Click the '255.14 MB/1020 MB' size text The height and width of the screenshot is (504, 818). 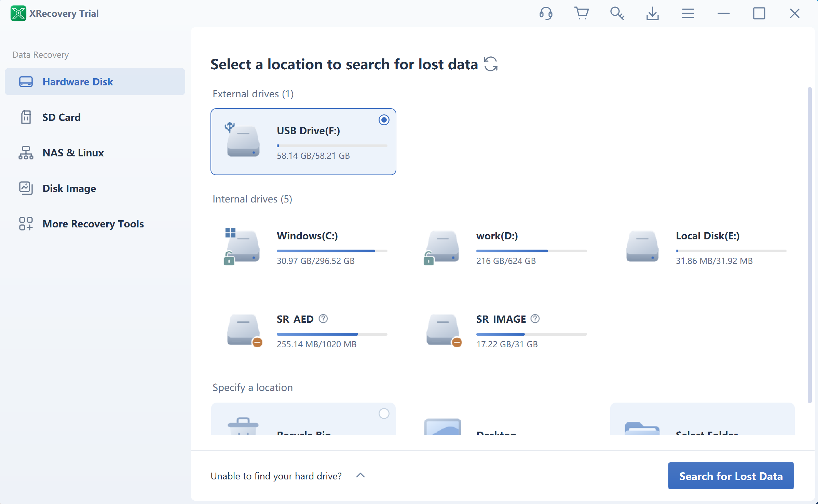317,344
